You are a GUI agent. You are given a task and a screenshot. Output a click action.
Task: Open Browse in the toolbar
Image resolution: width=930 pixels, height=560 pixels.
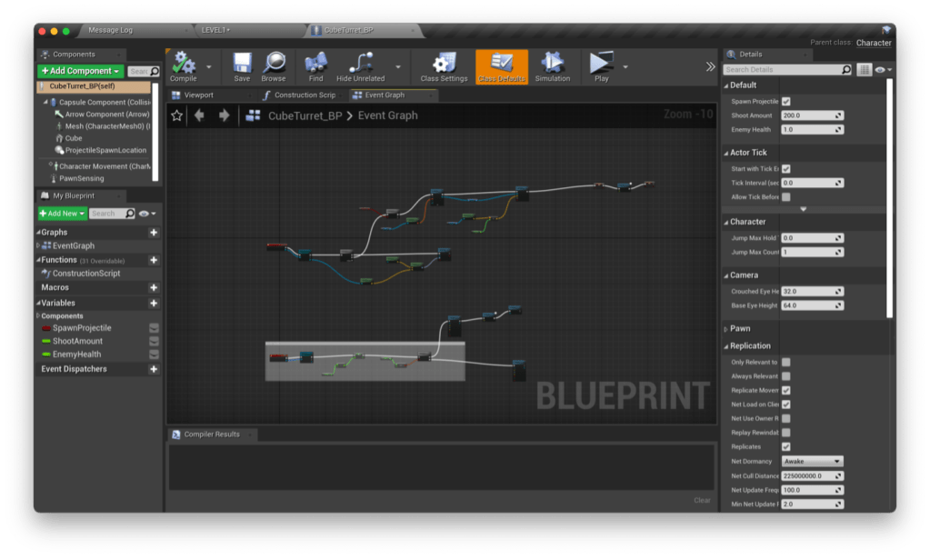(274, 64)
